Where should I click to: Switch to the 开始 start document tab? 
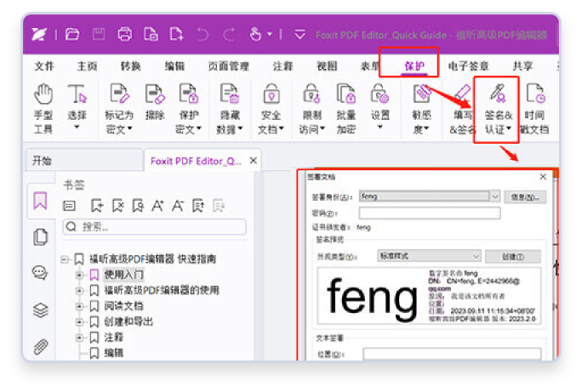pyautogui.click(x=84, y=161)
